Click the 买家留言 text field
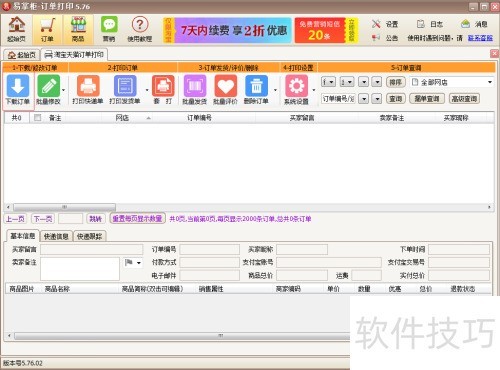The image size is (500, 370). point(92,249)
